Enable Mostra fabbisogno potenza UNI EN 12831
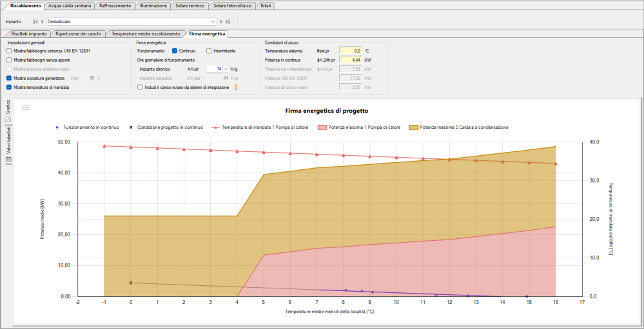Screen dimensions: 644x329 9,51
